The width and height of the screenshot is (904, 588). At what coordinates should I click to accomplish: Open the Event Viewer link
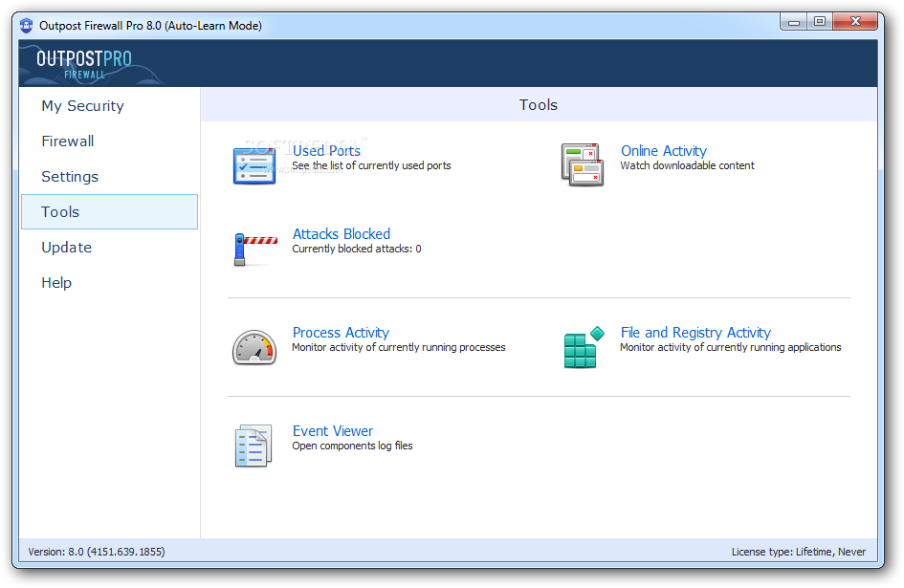tap(333, 431)
